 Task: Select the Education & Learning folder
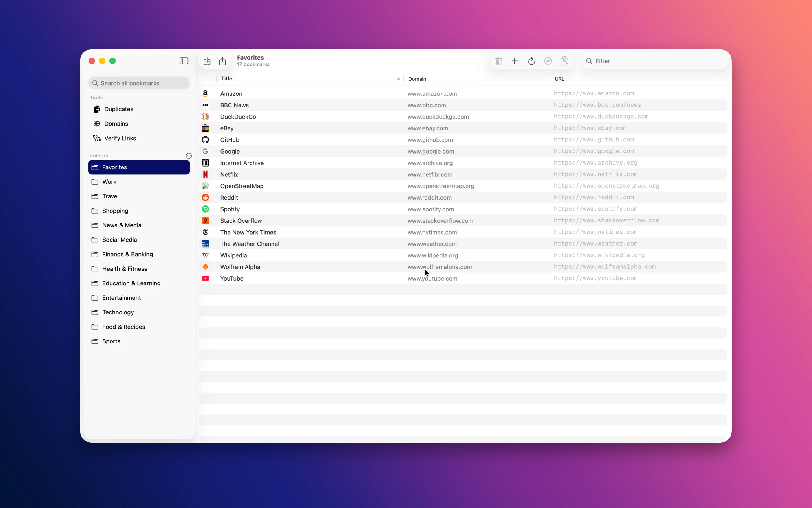(x=139, y=283)
